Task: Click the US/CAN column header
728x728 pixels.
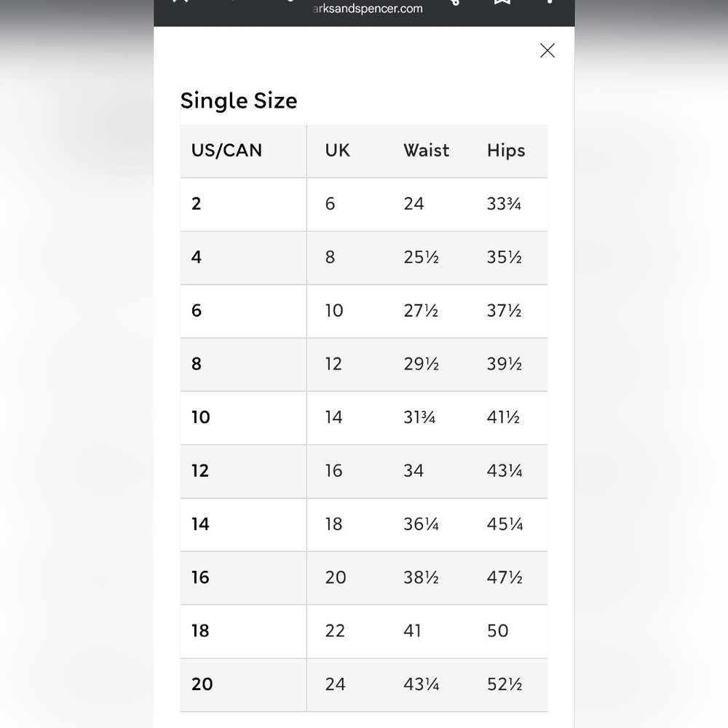Action: point(226,151)
